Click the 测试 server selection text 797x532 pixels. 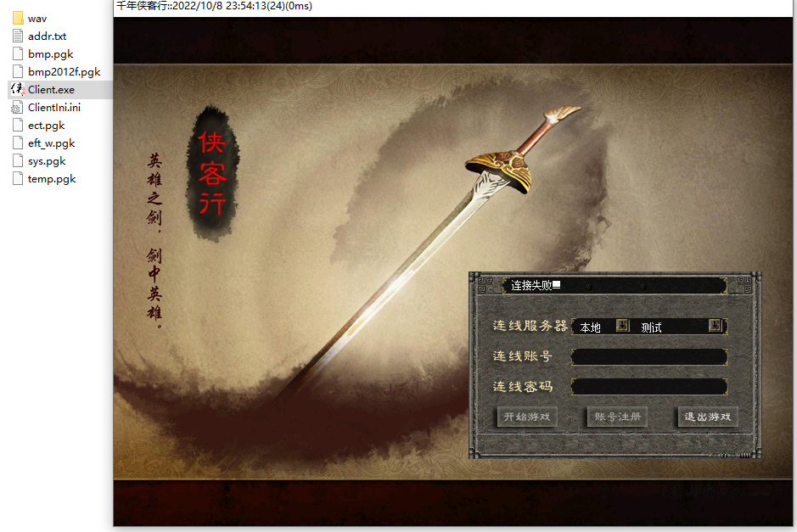coord(651,328)
